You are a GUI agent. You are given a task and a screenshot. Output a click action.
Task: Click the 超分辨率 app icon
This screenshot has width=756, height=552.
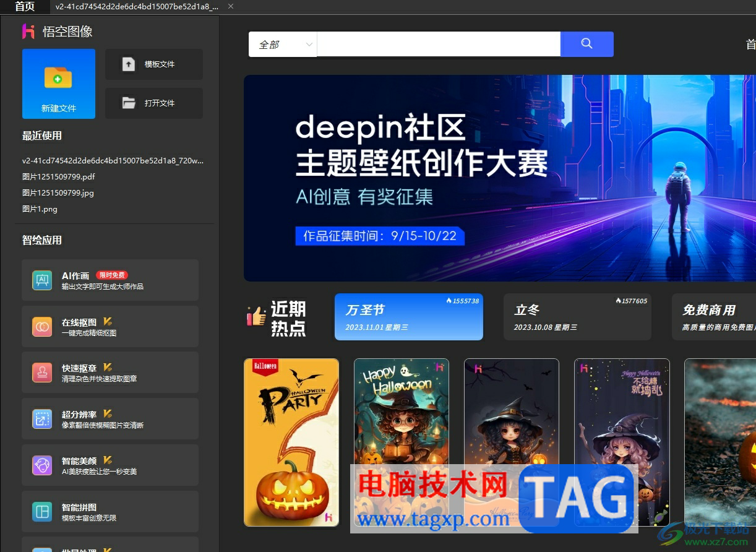point(42,419)
